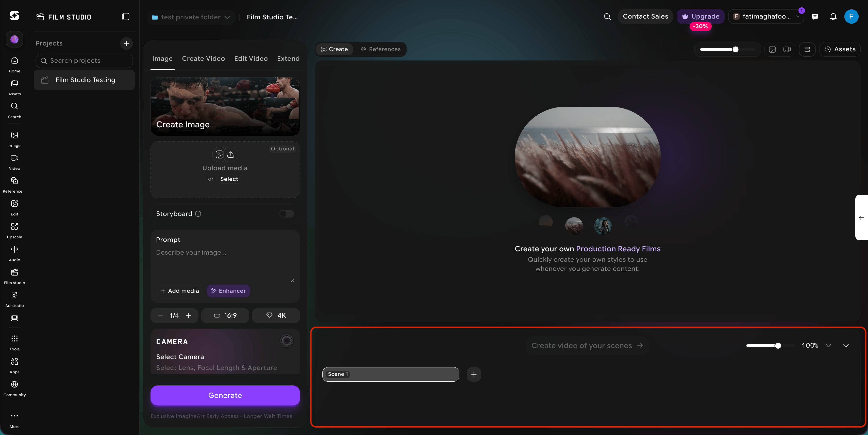Toggle the Camera lens control
This screenshot has height=435, width=868.
pos(287,340)
